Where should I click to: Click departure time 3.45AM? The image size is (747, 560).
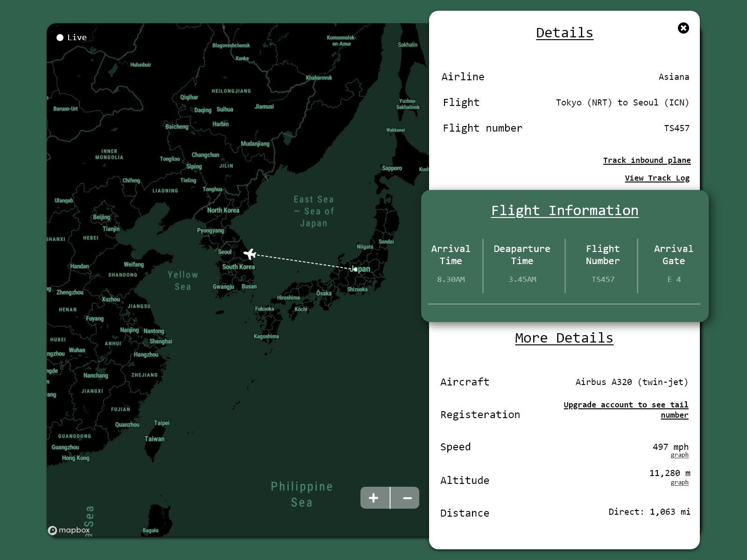(522, 279)
